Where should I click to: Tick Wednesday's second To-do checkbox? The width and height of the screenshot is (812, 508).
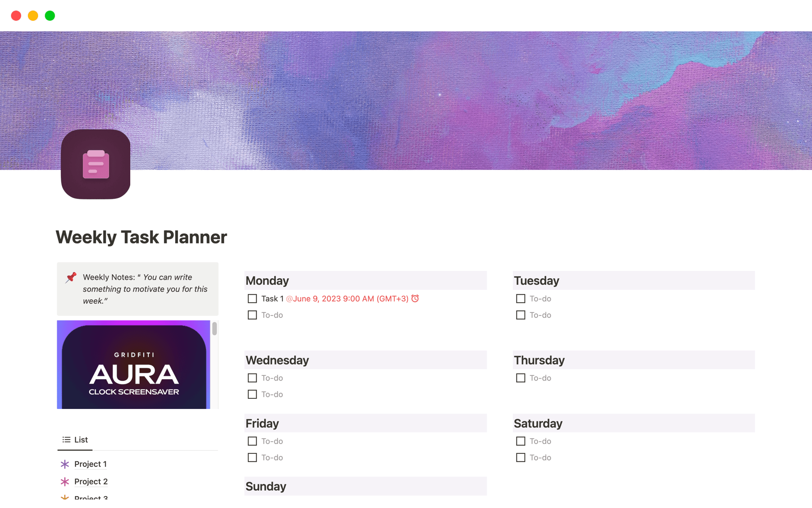(252, 394)
